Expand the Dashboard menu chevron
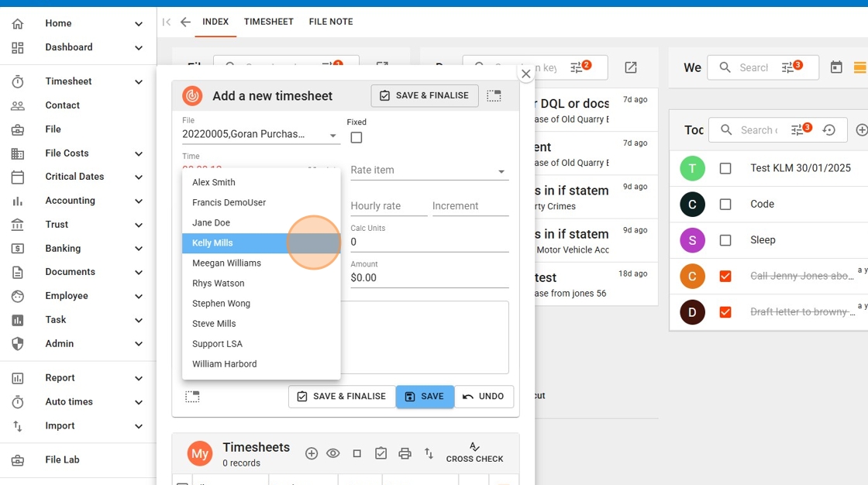The height and width of the screenshot is (485, 868). (139, 47)
